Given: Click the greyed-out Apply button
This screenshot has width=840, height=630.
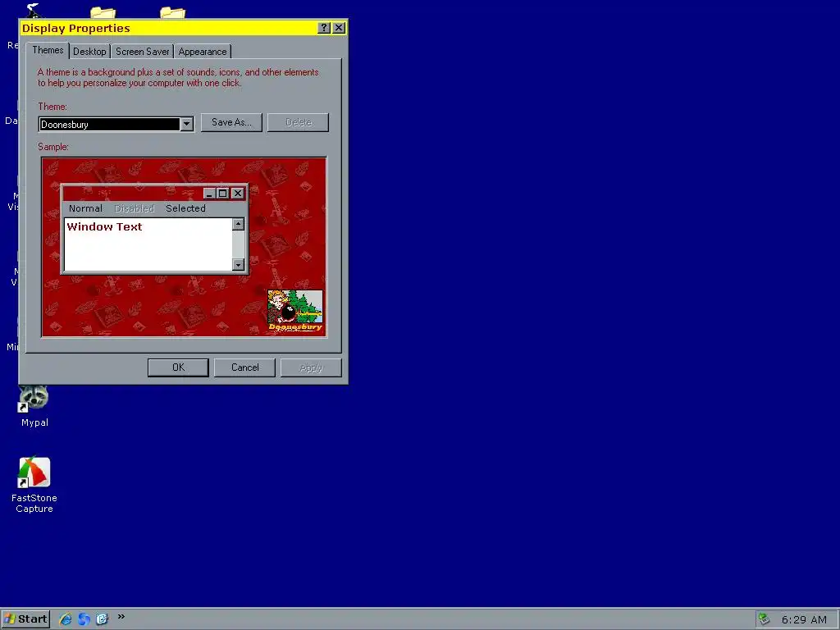Looking at the screenshot, I should click(x=311, y=367).
